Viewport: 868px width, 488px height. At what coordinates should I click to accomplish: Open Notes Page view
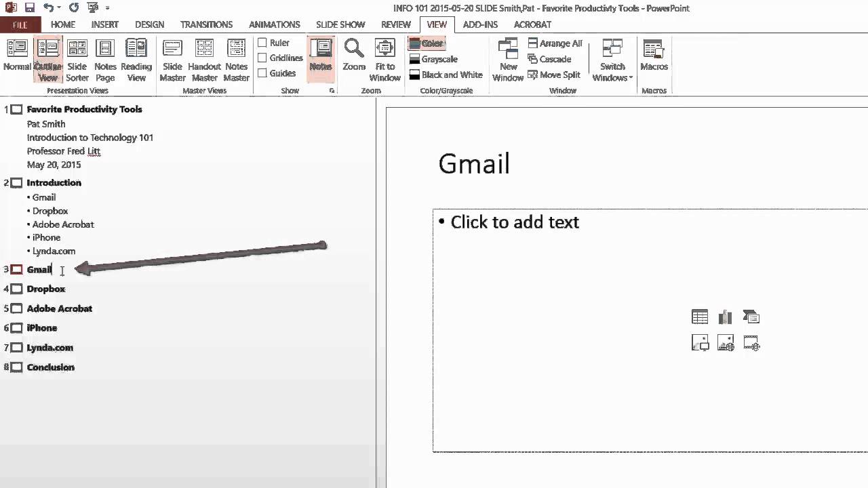[105, 60]
